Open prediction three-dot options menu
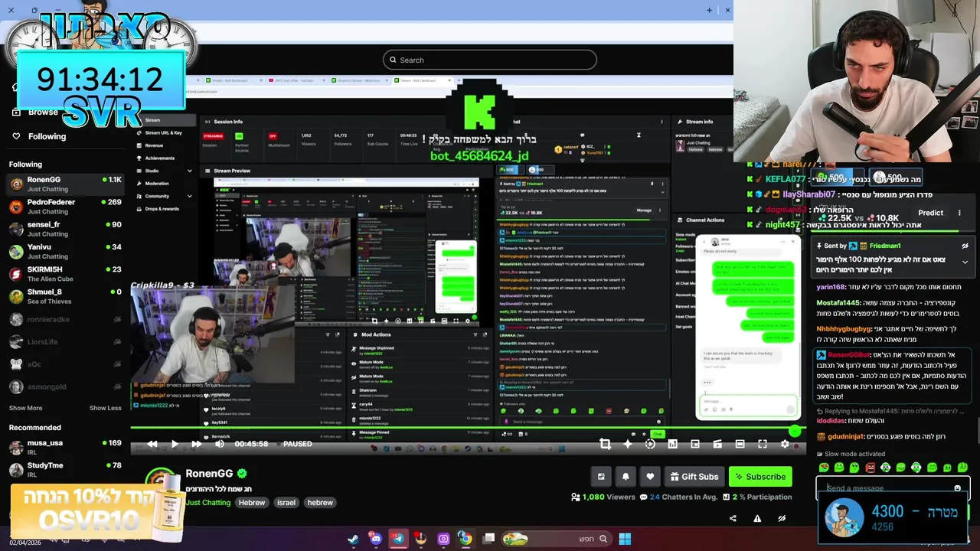This screenshot has width=980, height=551. pyautogui.click(x=959, y=213)
